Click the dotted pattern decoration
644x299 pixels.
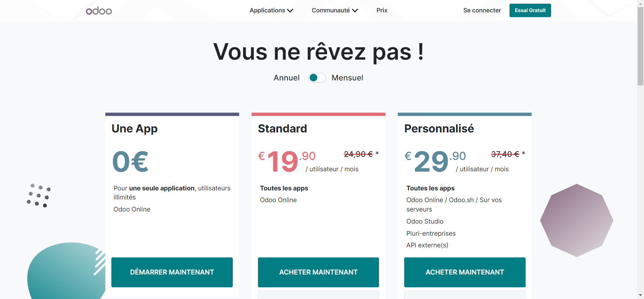39,195
